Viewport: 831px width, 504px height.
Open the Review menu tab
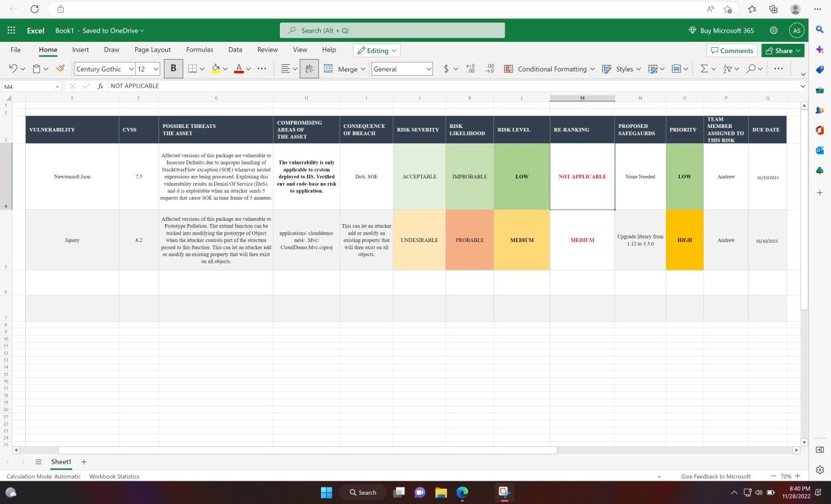coord(267,50)
